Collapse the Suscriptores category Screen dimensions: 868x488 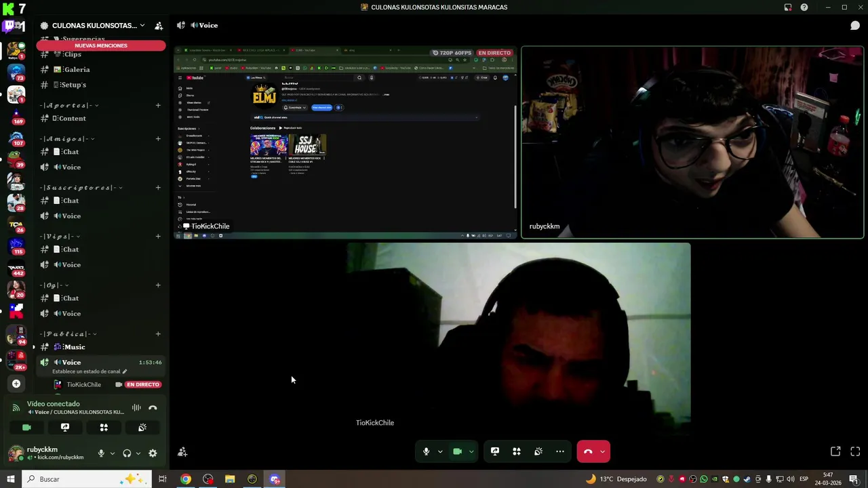coord(80,188)
